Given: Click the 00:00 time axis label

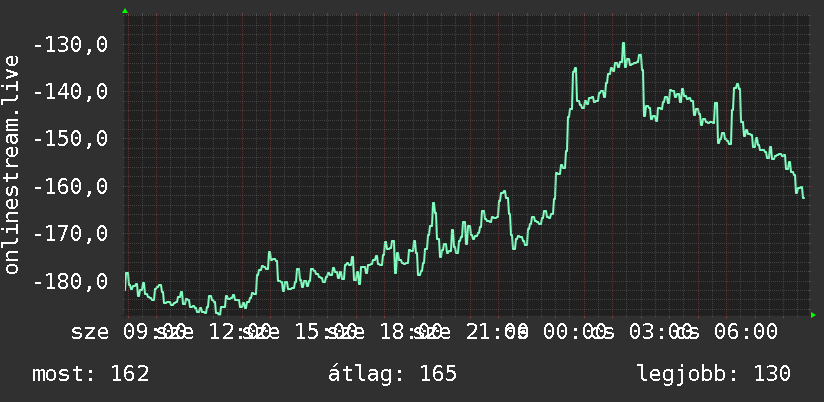Looking at the screenshot, I should coord(575,332).
